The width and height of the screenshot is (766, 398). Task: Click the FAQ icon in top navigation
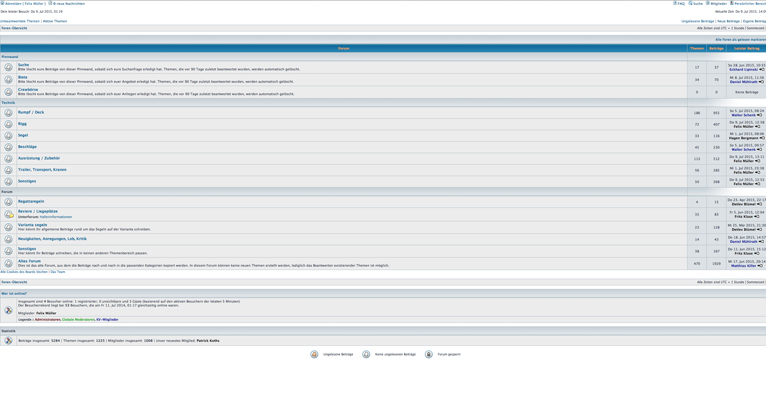[675, 3]
